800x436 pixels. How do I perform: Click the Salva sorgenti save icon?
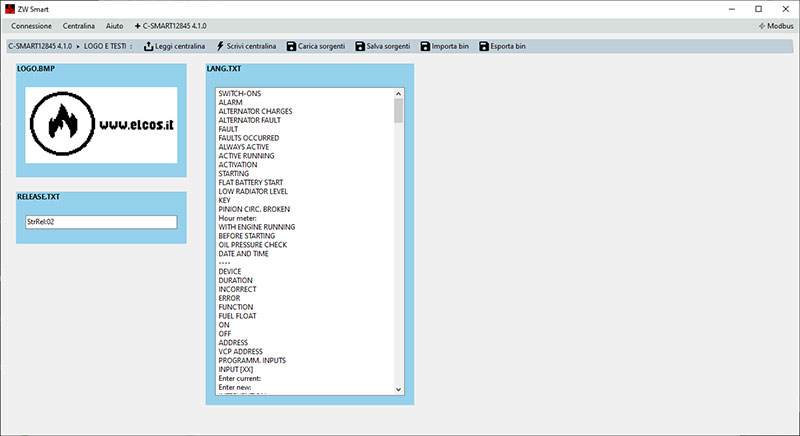click(361, 46)
